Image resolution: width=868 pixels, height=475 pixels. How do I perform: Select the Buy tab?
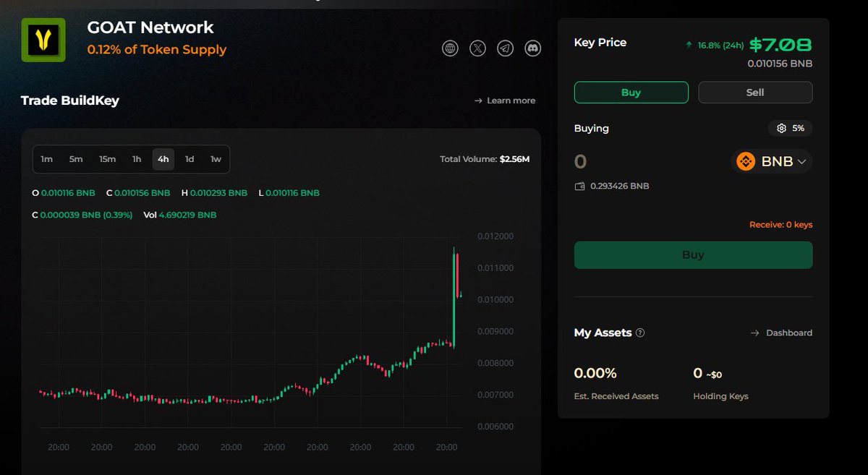tap(631, 93)
